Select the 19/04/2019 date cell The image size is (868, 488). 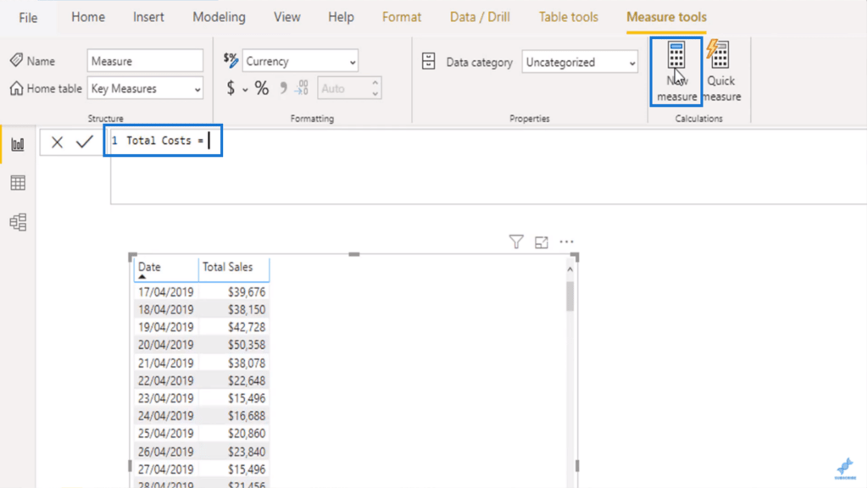click(165, 328)
